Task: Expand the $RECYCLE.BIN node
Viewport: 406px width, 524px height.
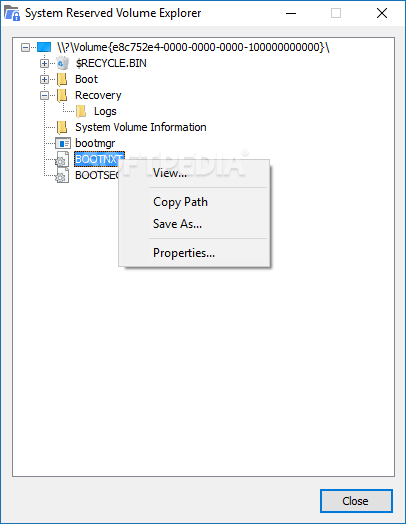Action: coord(44,63)
